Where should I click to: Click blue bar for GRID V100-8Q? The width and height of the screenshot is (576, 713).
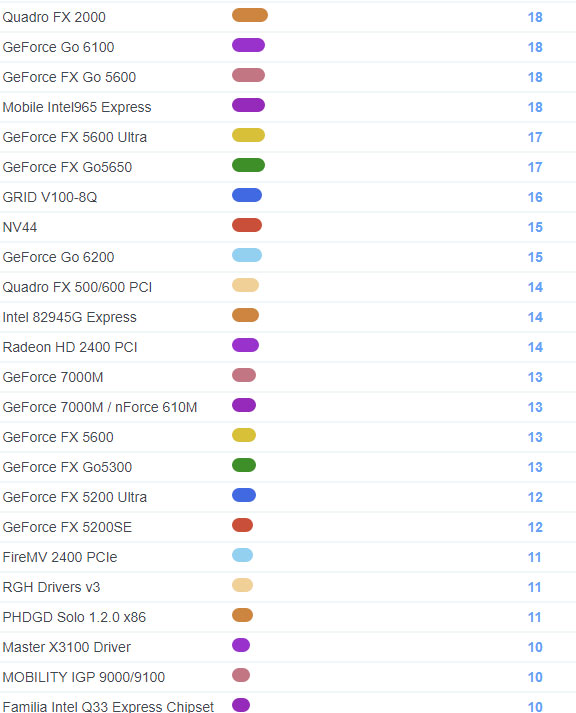247,195
